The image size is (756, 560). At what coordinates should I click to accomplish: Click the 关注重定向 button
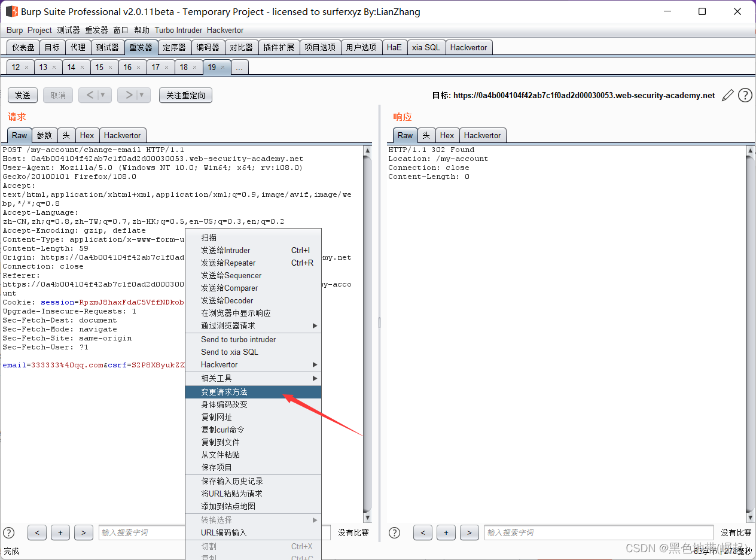(x=185, y=95)
